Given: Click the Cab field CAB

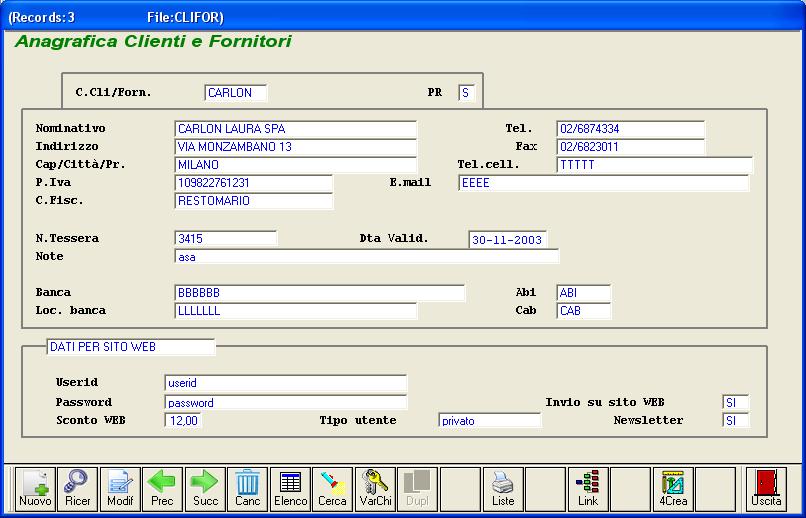Looking at the screenshot, I should pos(584,311).
